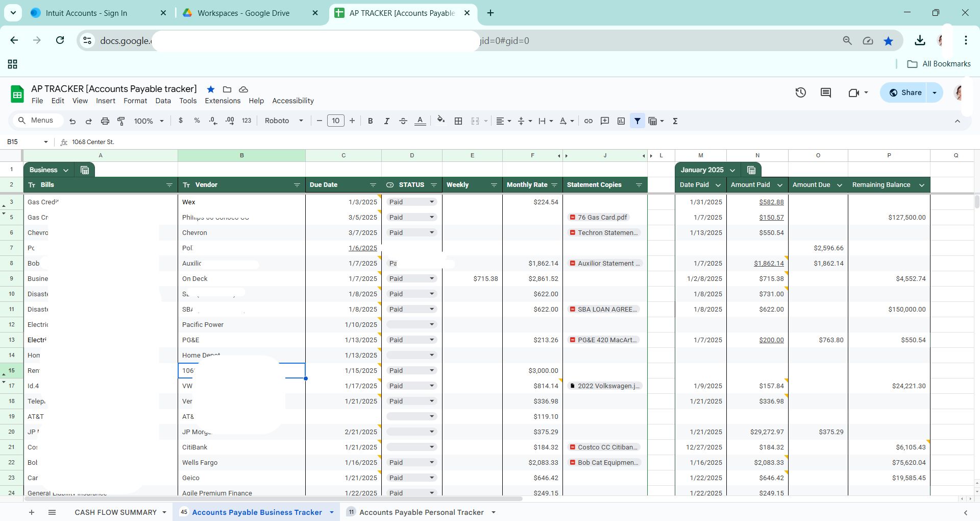Image resolution: width=980 pixels, height=521 pixels.
Task: Toggle bold formatting
Action: 370,121
